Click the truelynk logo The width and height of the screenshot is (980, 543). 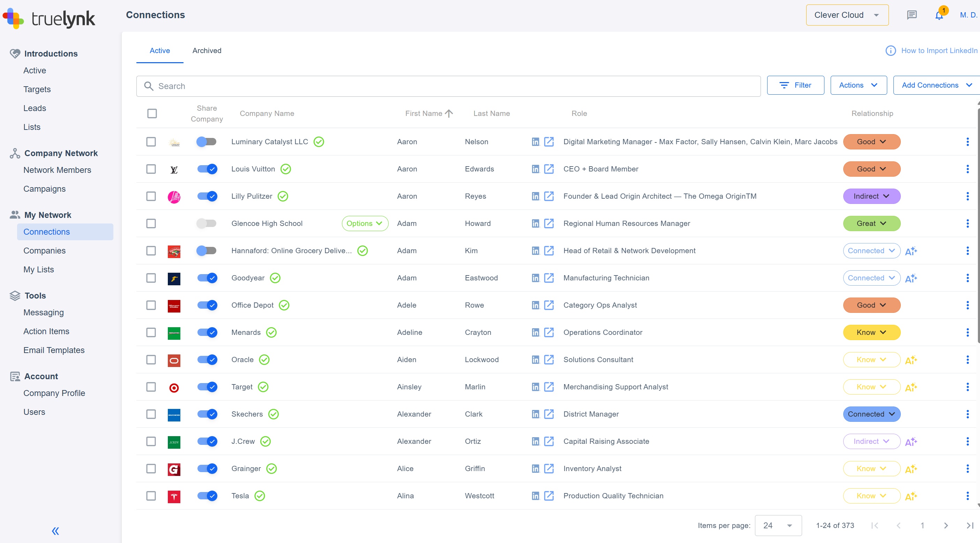(x=49, y=18)
